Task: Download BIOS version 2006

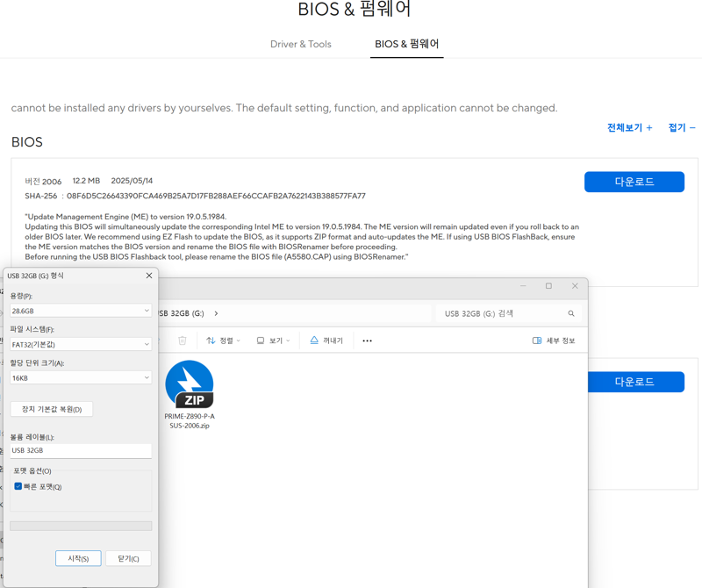Action: click(634, 182)
